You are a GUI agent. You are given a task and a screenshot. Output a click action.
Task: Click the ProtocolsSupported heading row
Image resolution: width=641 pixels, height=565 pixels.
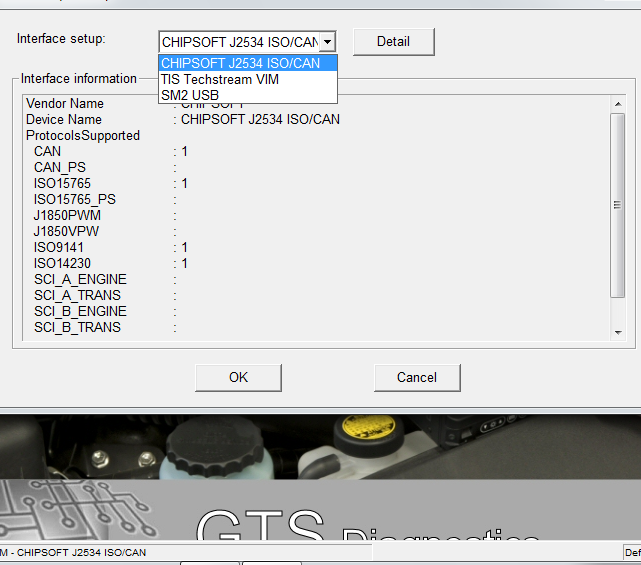pos(83,136)
